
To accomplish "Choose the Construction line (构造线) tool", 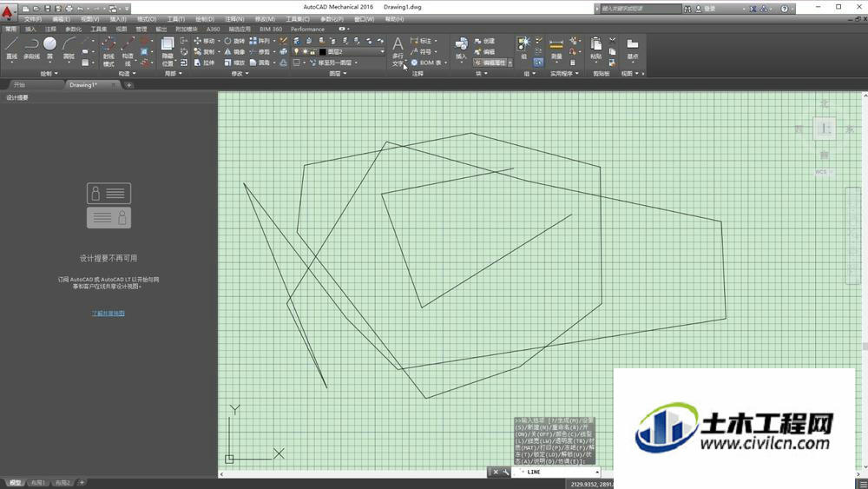I will [x=128, y=51].
